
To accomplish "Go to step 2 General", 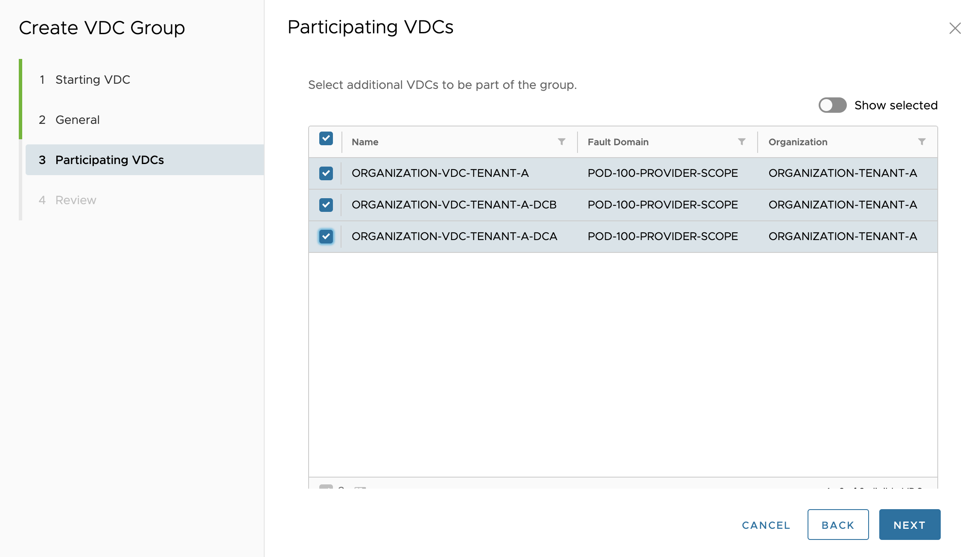I will click(77, 120).
